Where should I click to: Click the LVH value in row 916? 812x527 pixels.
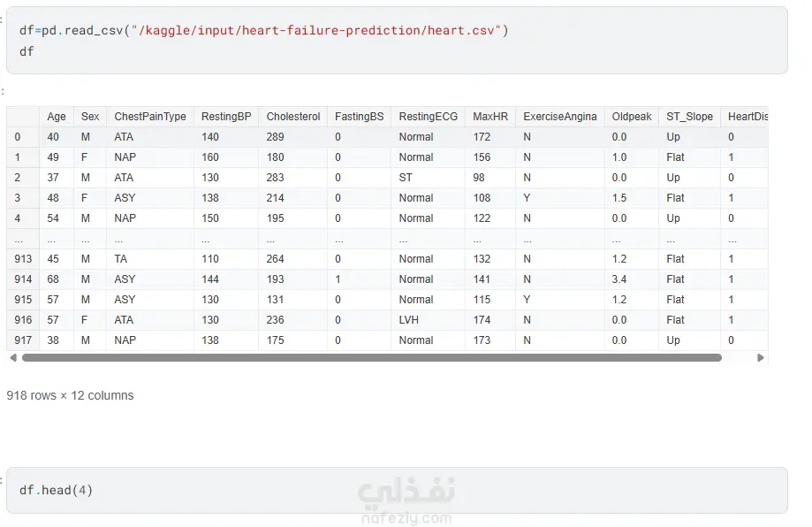point(410,320)
